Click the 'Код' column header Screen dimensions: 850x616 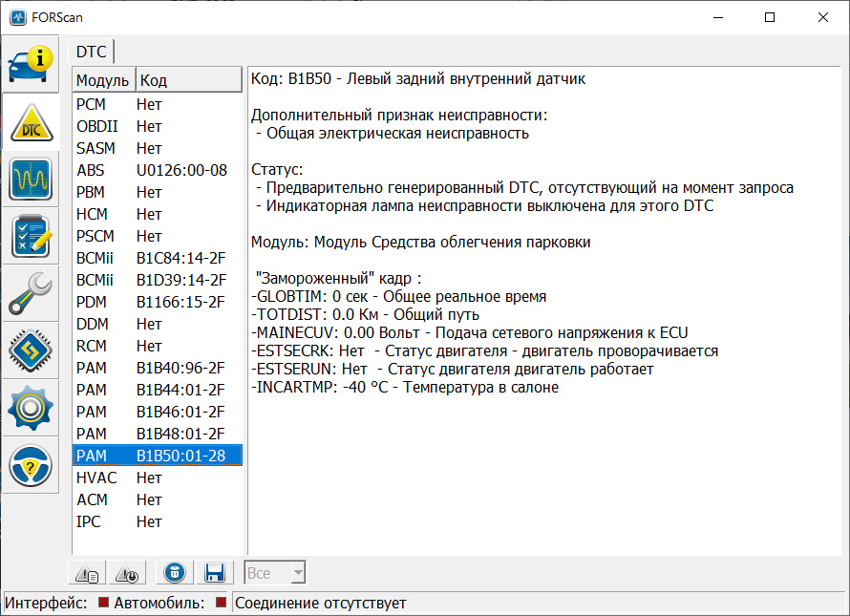pyautogui.click(x=188, y=80)
